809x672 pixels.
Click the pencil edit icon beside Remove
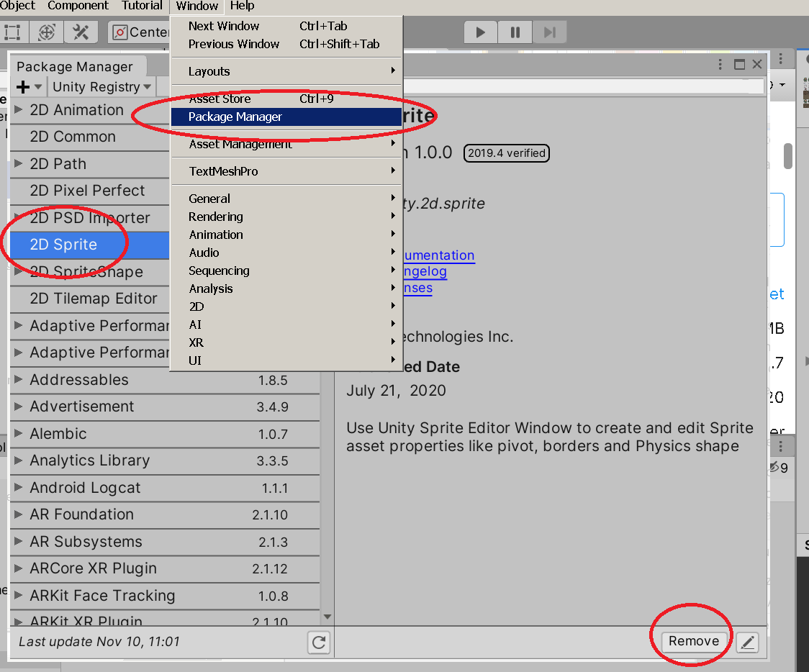coord(747,642)
